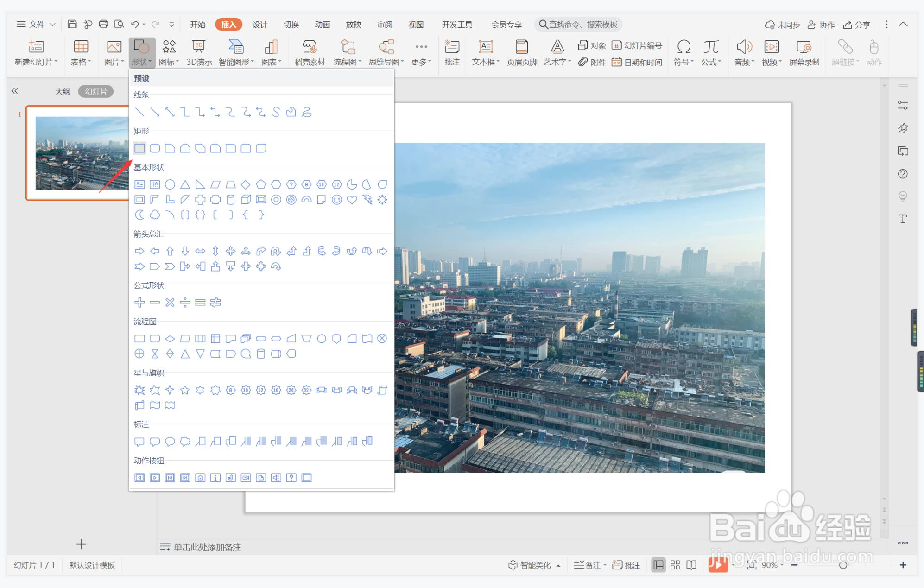Click the zoom slider handle

[x=843, y=565]
